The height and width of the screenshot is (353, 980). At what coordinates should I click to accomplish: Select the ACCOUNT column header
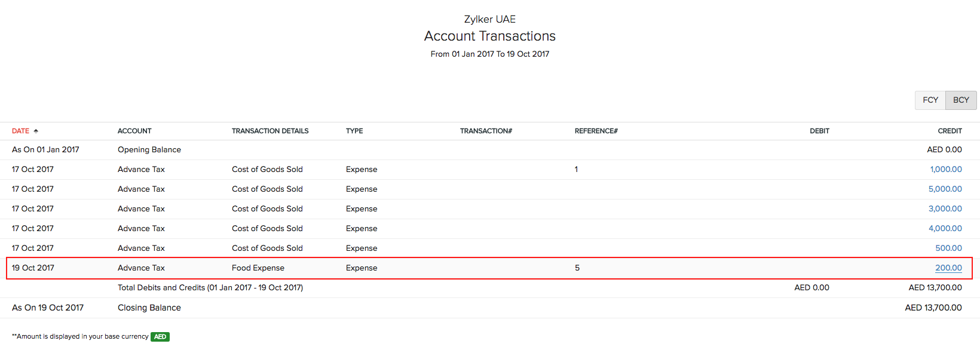[x=134, y=130]
